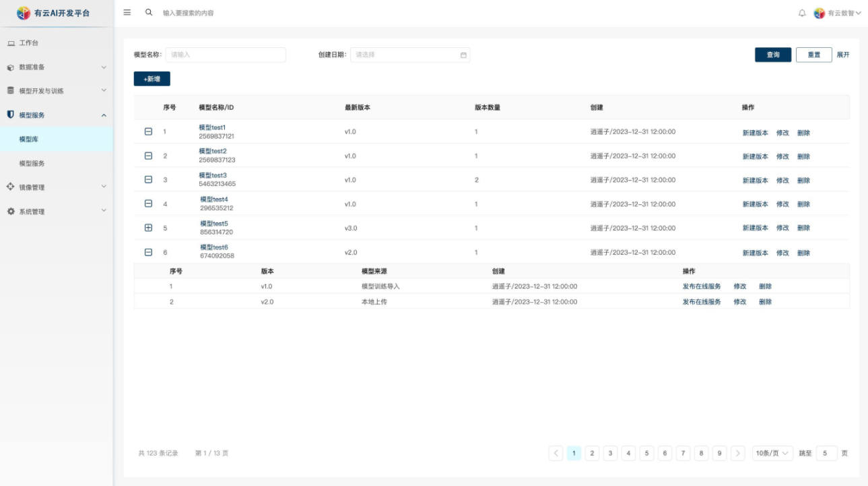Click the hamburger menu collapse icon
Viewport: 868px width, 486px height.
coord(127,12)
